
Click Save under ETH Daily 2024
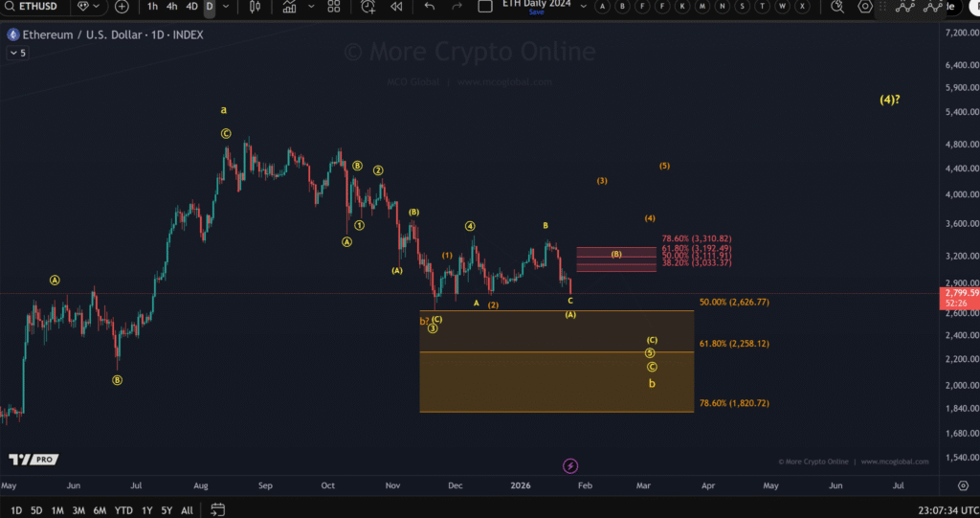coord(536,12)
